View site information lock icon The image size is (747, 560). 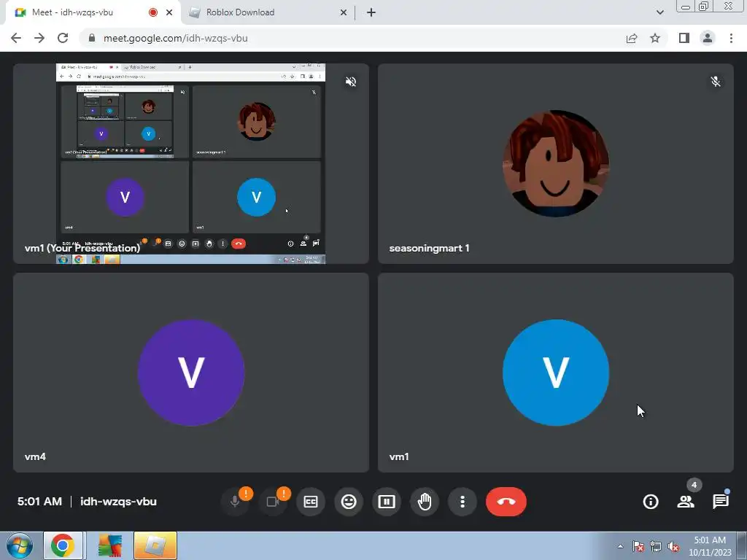(x=92, y=38)
